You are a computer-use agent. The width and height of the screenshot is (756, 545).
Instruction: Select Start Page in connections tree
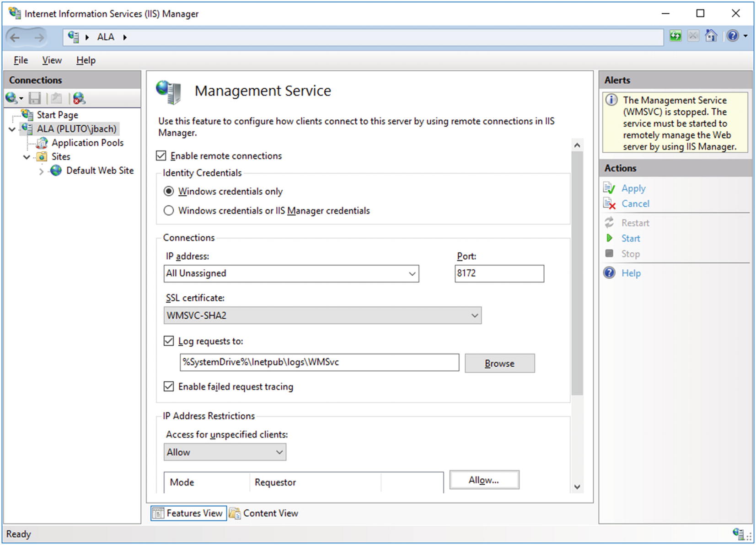click(57, 115)
